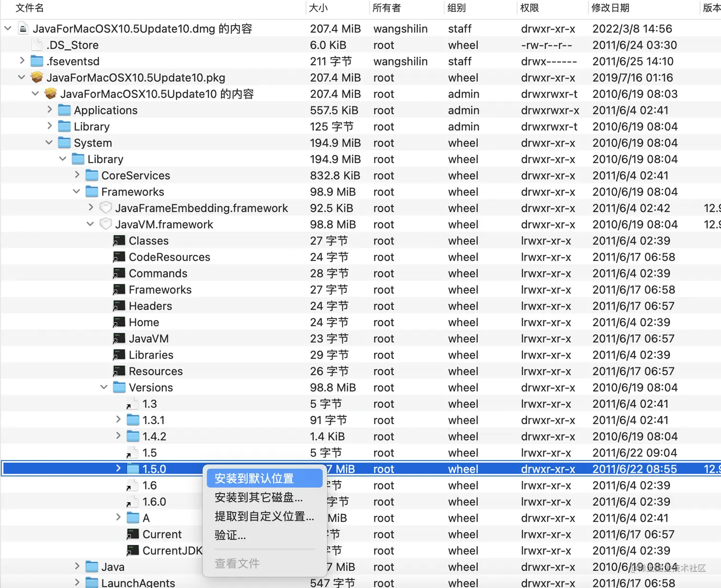Click the Commands symlink icon
Screen dimensions: 721x588
click(x=119, y=273)
